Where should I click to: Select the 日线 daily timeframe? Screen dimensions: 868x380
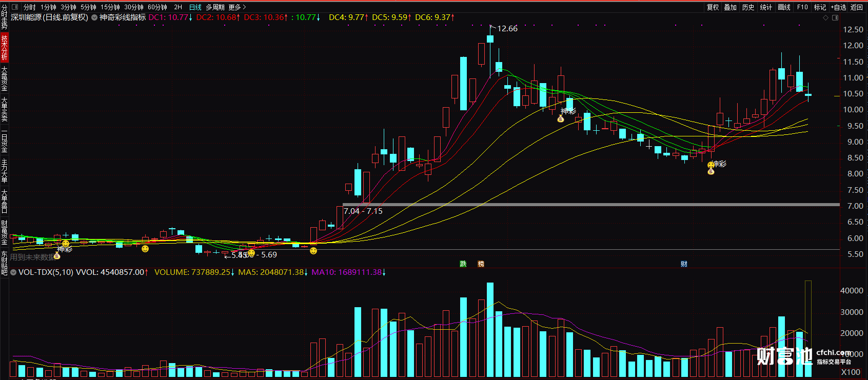coord(195,7)
